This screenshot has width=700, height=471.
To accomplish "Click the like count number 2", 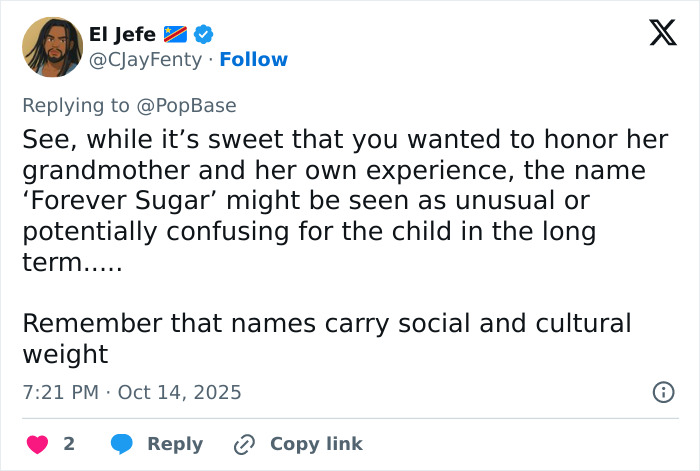I will [x=69, y=443].
